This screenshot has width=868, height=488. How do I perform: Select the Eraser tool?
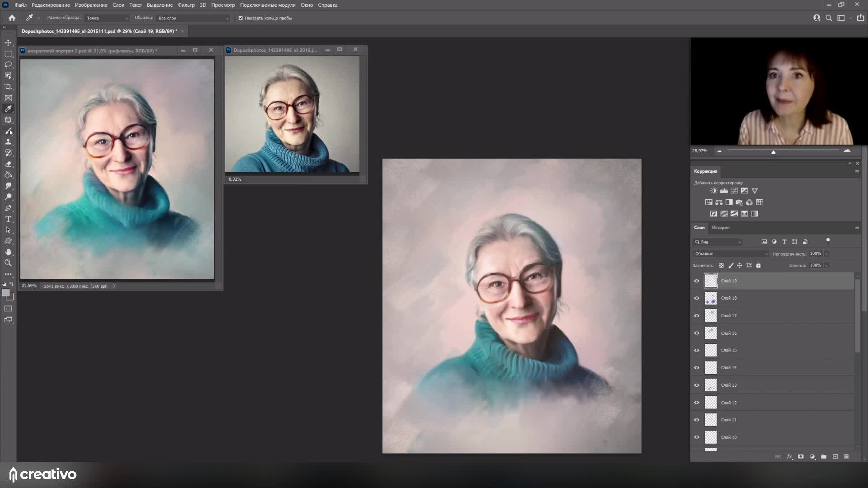(x=8, y=164)
